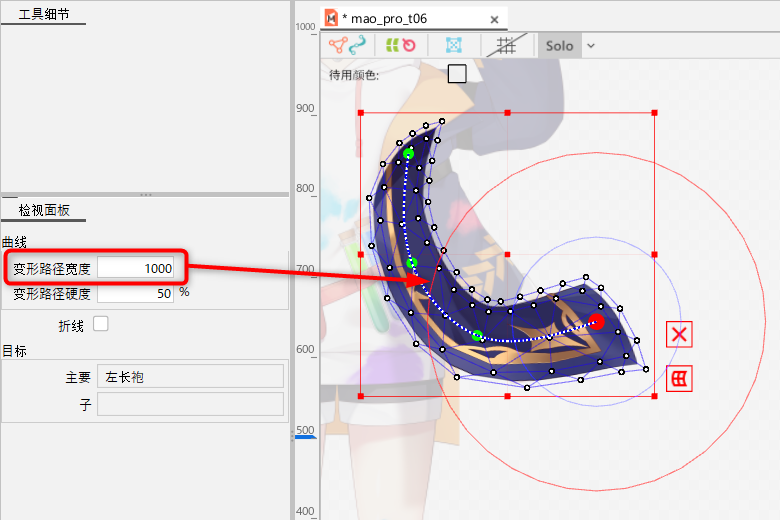The height and width of the screenshot is (520, 780).
Task: Click the red X box beside the canvas
Action: pyautogui.click(x=680, y=334)
